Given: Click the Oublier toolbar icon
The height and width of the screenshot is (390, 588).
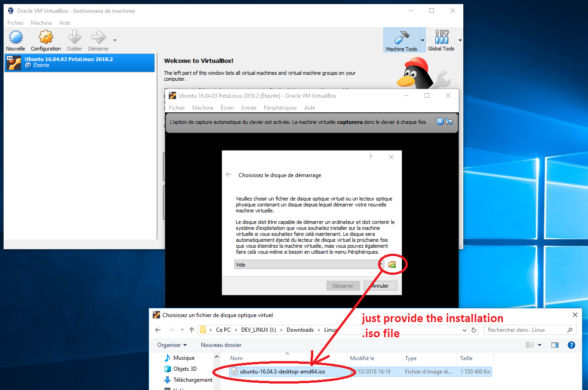Looking at the screenshot, I should (74, 40).
